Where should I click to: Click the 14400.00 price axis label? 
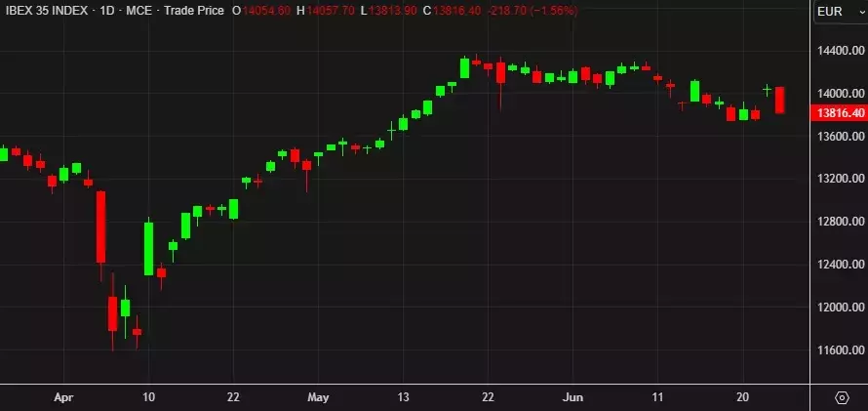[841, 51]
